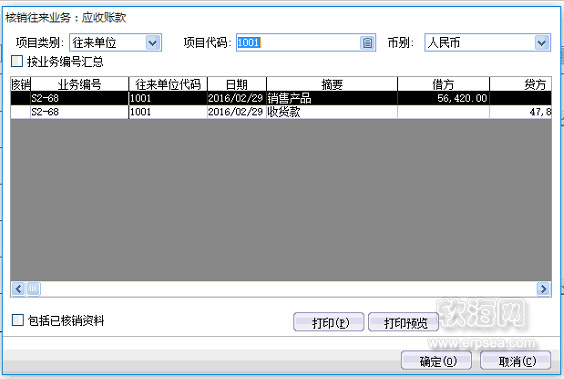Click unit code 1001 in the 收货款 row
The width and height of the screenshot is (564, 379).
[168, 112]
